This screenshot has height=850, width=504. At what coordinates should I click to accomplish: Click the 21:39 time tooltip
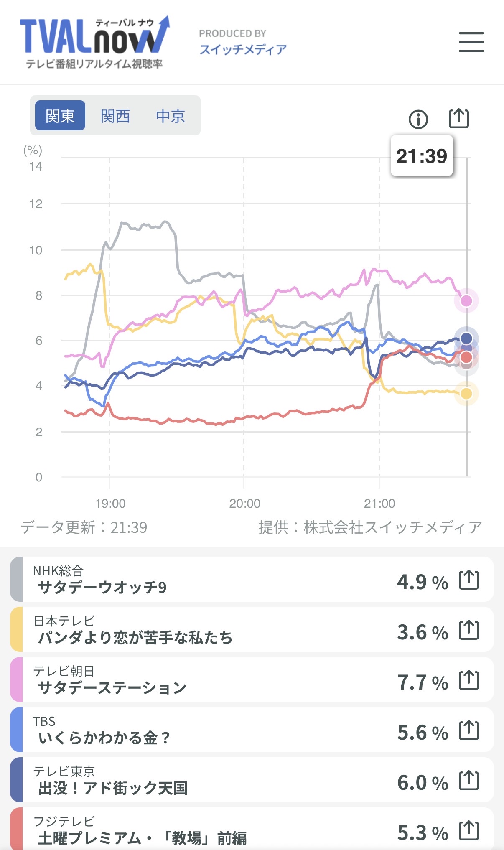tap(421, 156)
